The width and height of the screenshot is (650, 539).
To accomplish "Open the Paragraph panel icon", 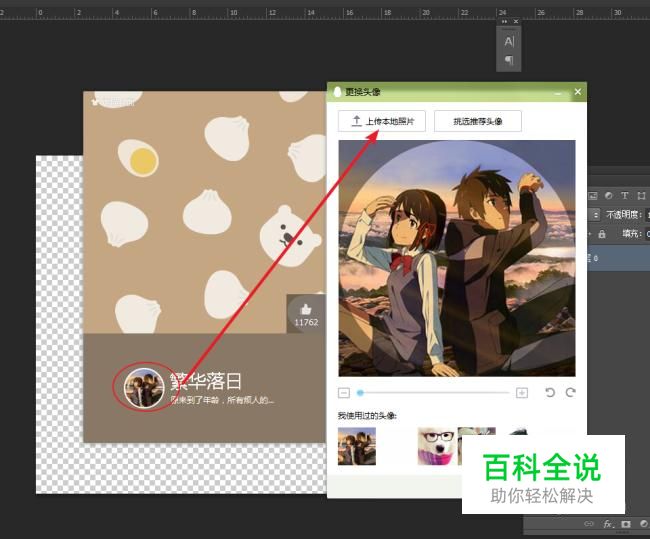I will click(509, 61).
